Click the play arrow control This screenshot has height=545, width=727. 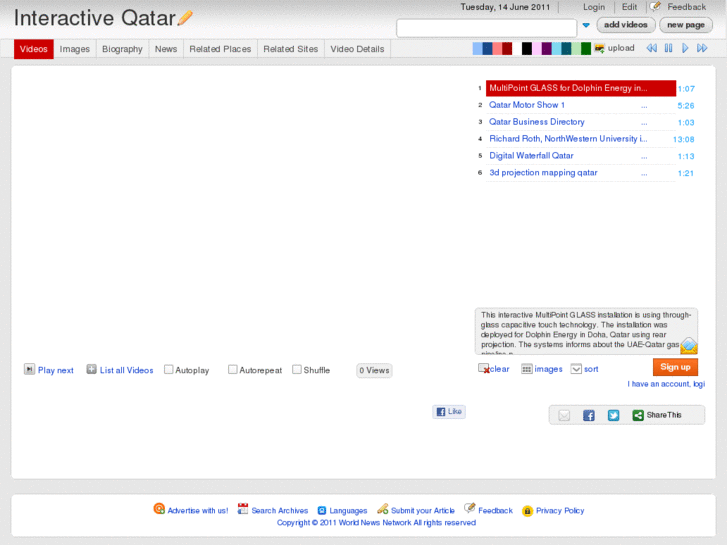685,48
